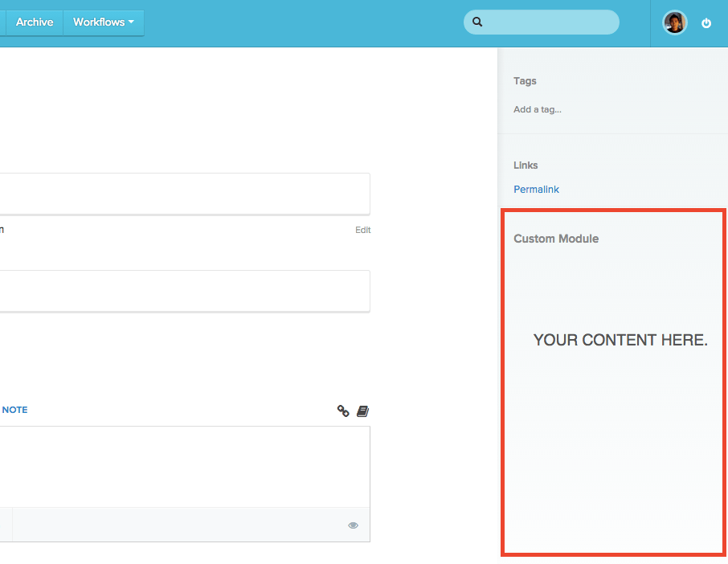This screenshot has width=728, height=564.
Task: Toggle preview with the eye icon
Action: pos(354,525)
